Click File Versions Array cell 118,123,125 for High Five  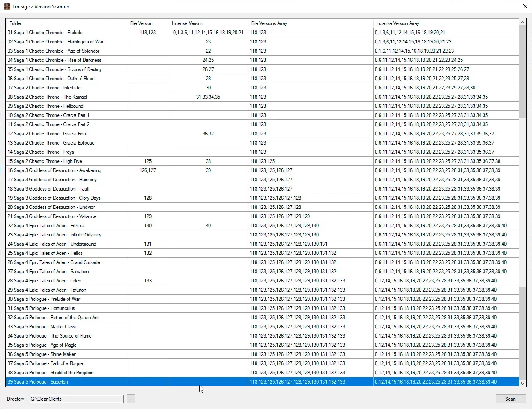click(311, 161)
